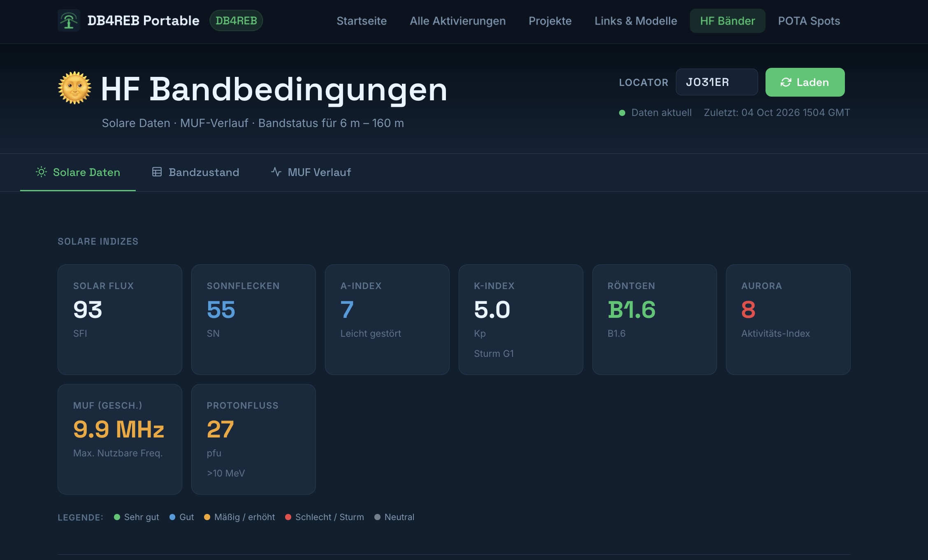Click the Aurora value 8
Viewport: 928px width, 560px height.
[748, 310]
